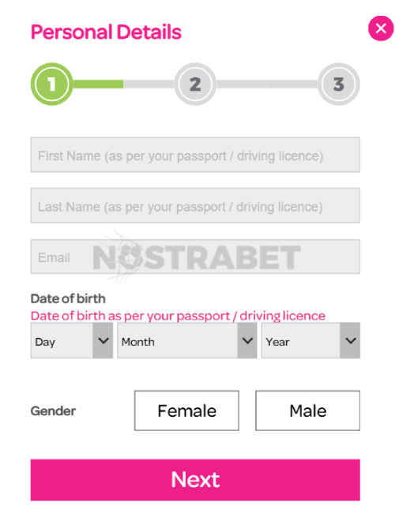Click the pink date of birth hint text
395x532 pixels.
click(x=178, y=316)
